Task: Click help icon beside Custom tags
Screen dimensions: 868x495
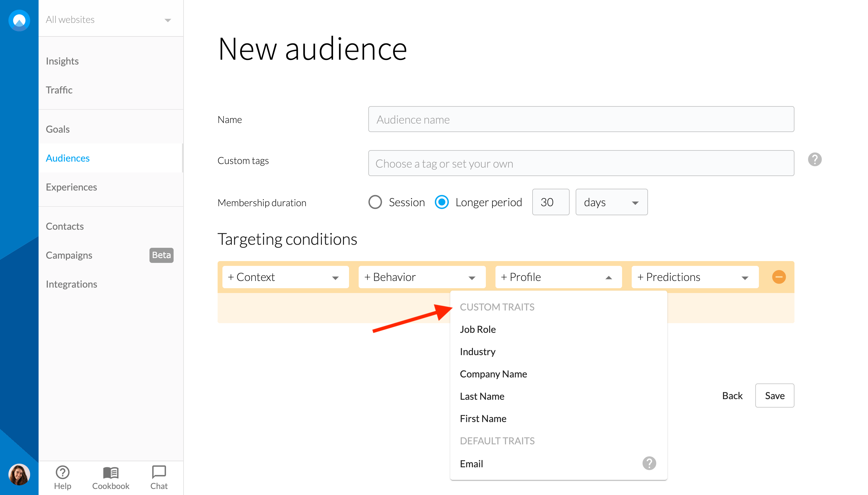Action: [x=814, y=160]
